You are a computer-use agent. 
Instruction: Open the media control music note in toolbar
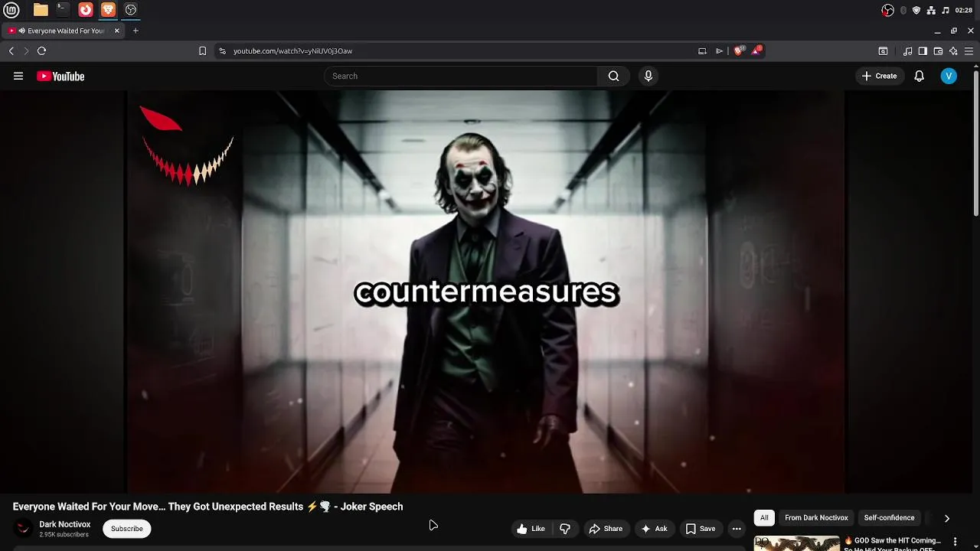click(907, 51)
